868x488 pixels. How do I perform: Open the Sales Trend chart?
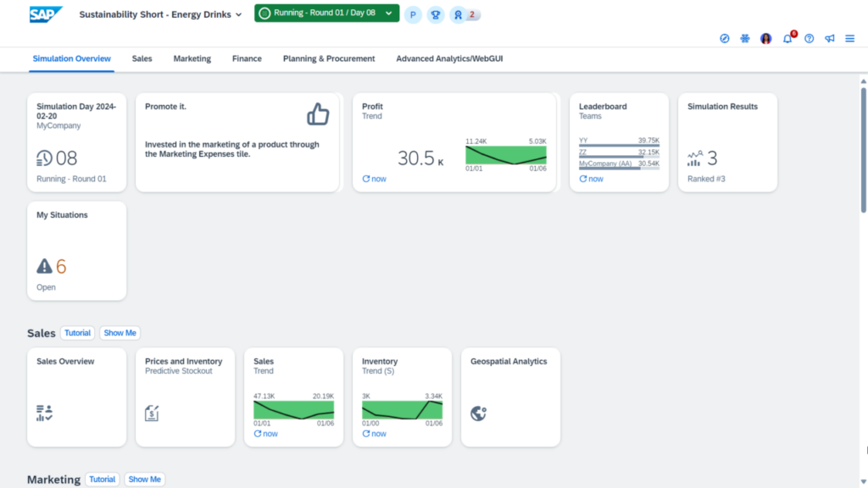(x=293, y=410)
